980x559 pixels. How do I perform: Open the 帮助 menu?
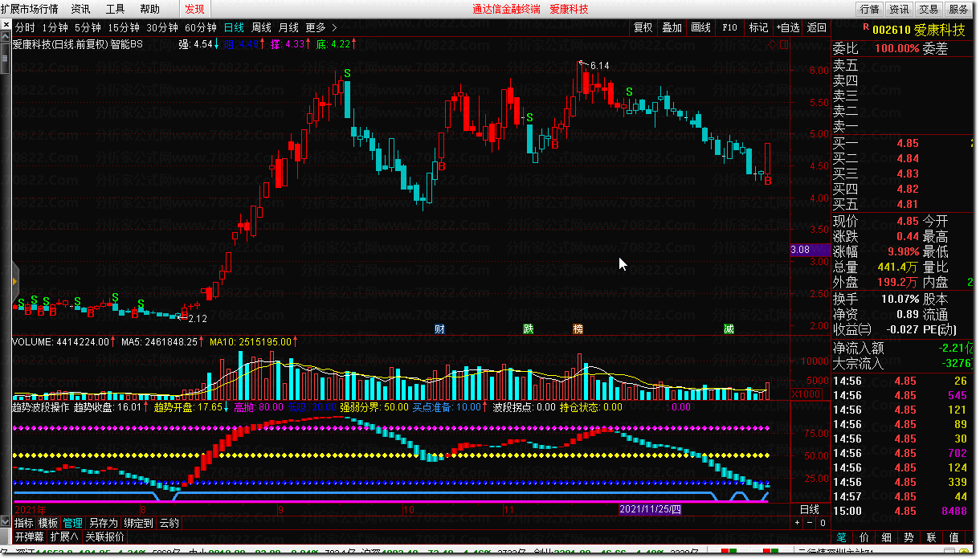149,9
